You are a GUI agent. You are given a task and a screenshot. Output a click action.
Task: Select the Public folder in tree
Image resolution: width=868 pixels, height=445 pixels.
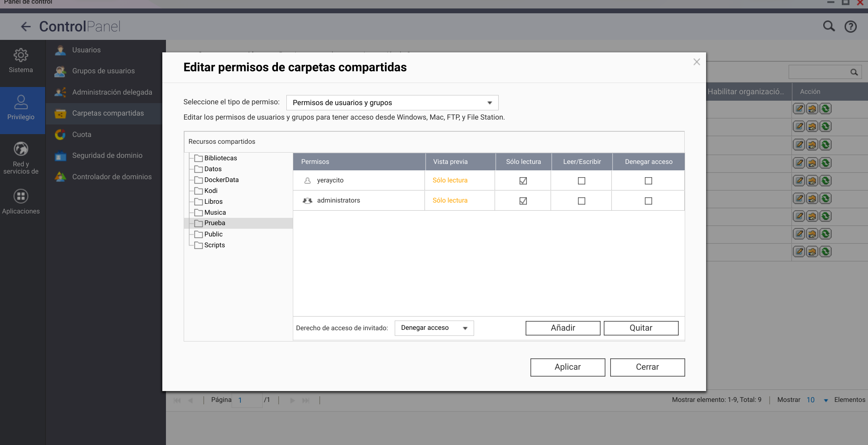point(213,234)
